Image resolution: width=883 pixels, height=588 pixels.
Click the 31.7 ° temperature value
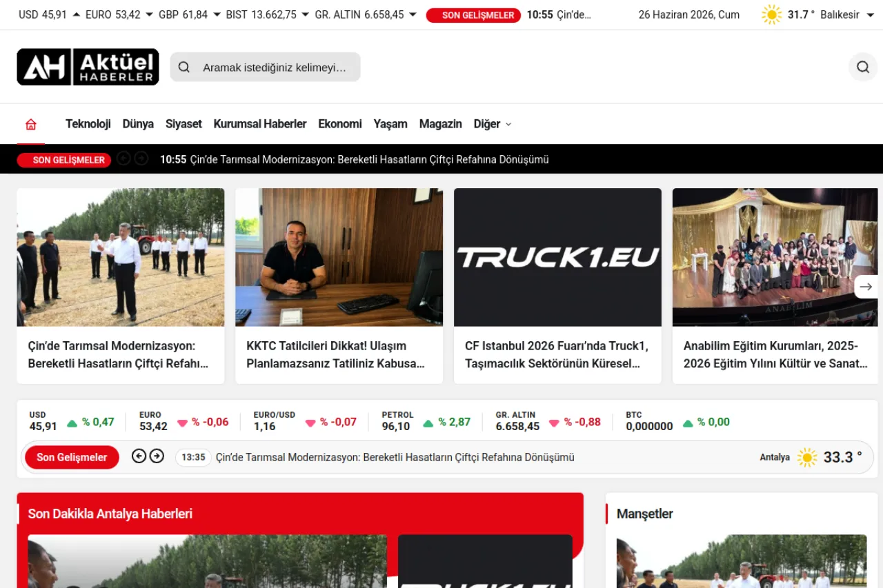[801, 14]
